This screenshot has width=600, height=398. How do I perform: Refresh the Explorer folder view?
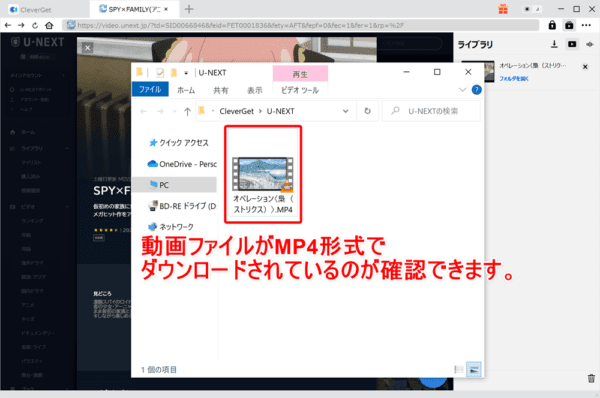click(367, 111)
